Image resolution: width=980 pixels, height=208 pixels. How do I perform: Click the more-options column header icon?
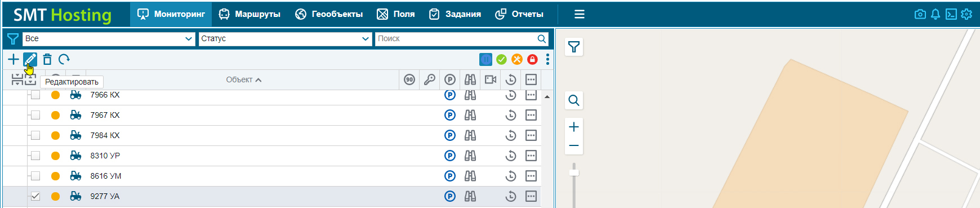(x=531, y=79)
